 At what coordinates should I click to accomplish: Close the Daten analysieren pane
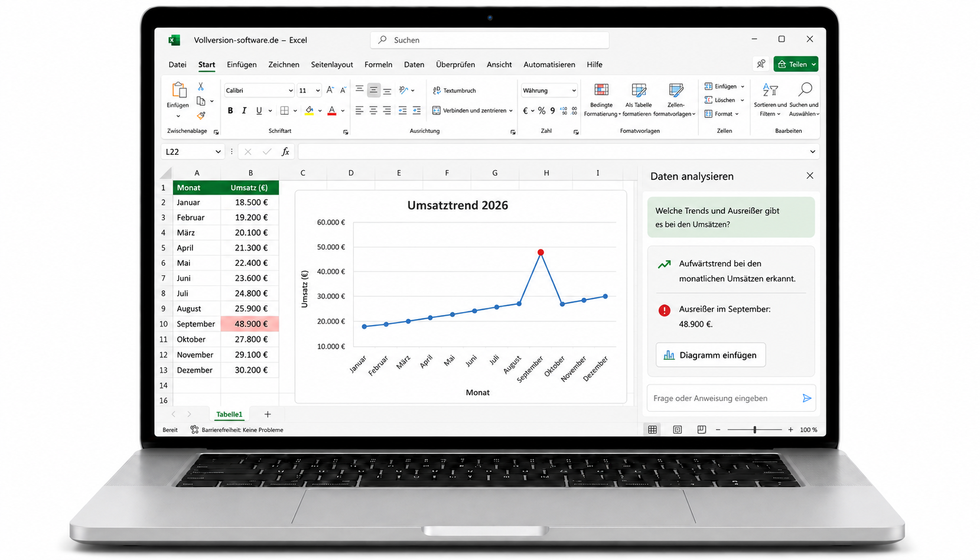pos(810,176)
